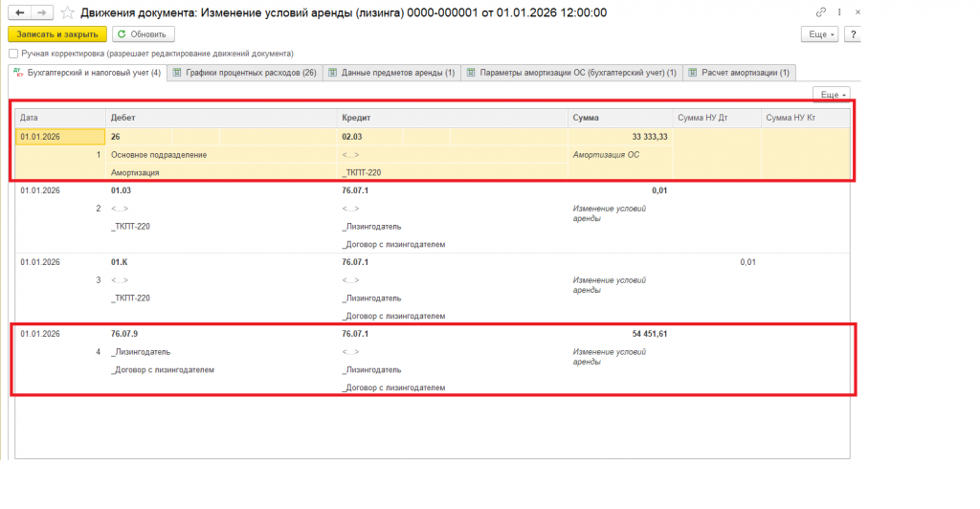This screenshot has height=509, width=980.
Task: Select debit account '76.07.9' cell
Action: click(124, 334)
